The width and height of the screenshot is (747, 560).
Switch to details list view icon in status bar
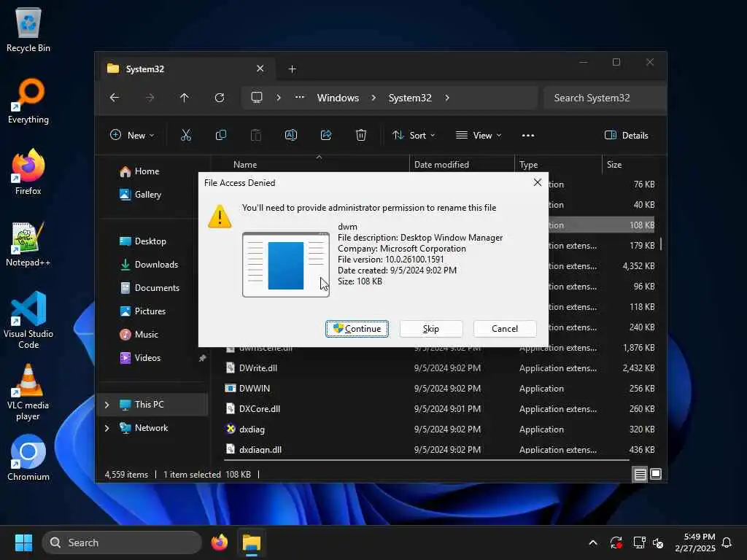(x=640, y=474)
